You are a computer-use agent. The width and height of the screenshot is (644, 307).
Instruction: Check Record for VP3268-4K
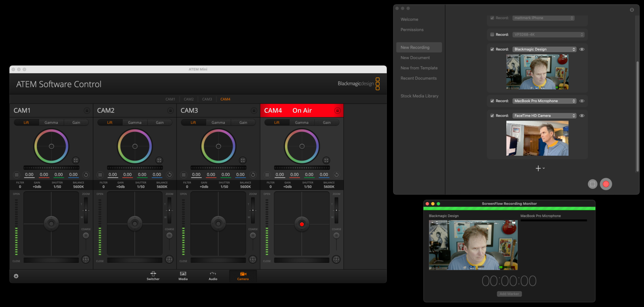pos(492,34)
